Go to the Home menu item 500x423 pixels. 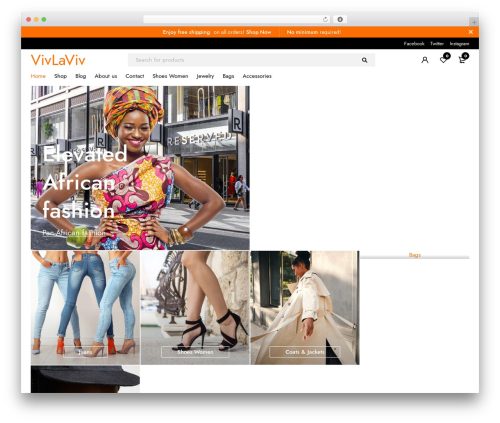click(x=38, y=76)
